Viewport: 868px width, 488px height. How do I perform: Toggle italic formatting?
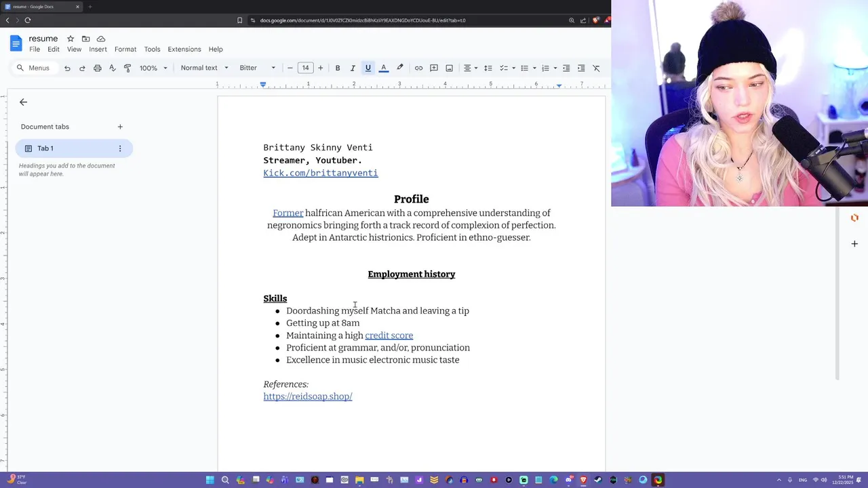point(353,68)
